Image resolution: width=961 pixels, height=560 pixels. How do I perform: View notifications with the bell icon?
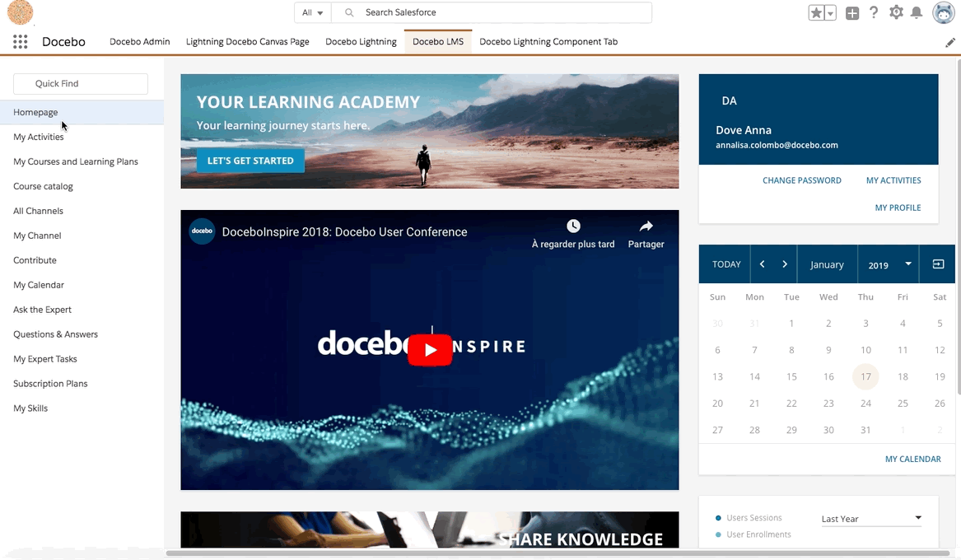click(x=917, y=12)
